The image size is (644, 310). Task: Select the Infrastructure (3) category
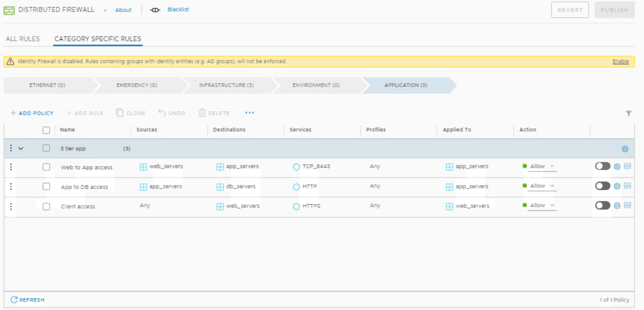point(227,85)
